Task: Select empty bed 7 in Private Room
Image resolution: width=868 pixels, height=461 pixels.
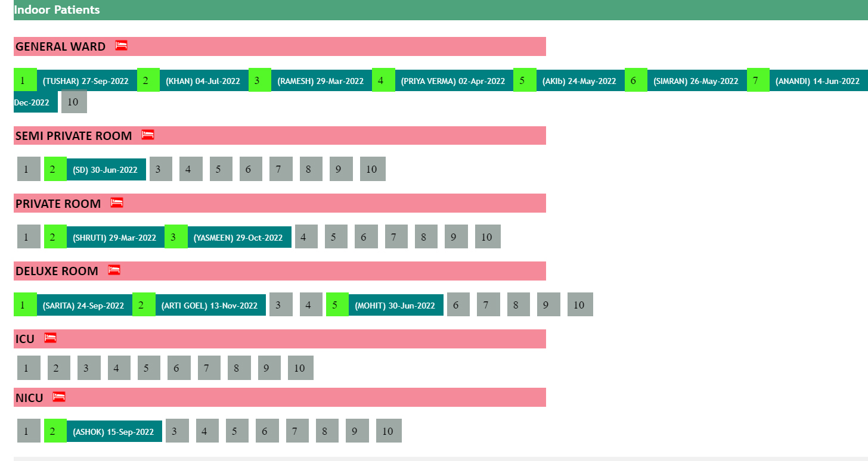Action: pos(396,236)
